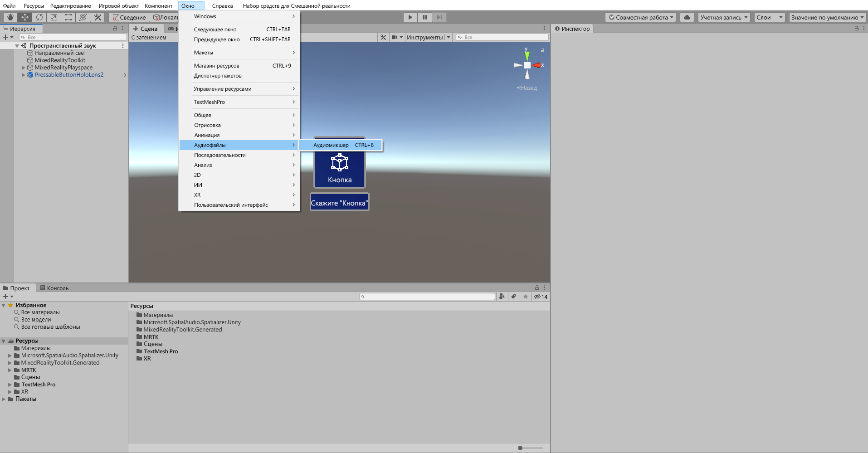Select the Hand pan tool

pos(10,17)
